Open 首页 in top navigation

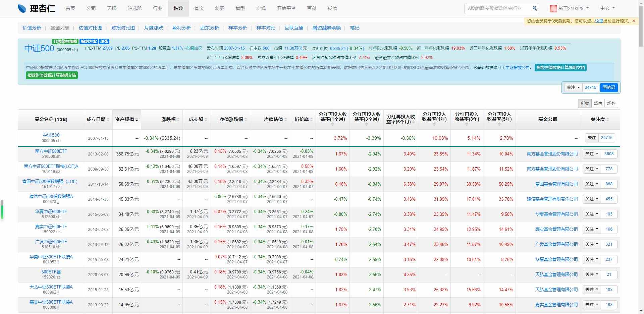pyautogui.click(x=70, y=8)
